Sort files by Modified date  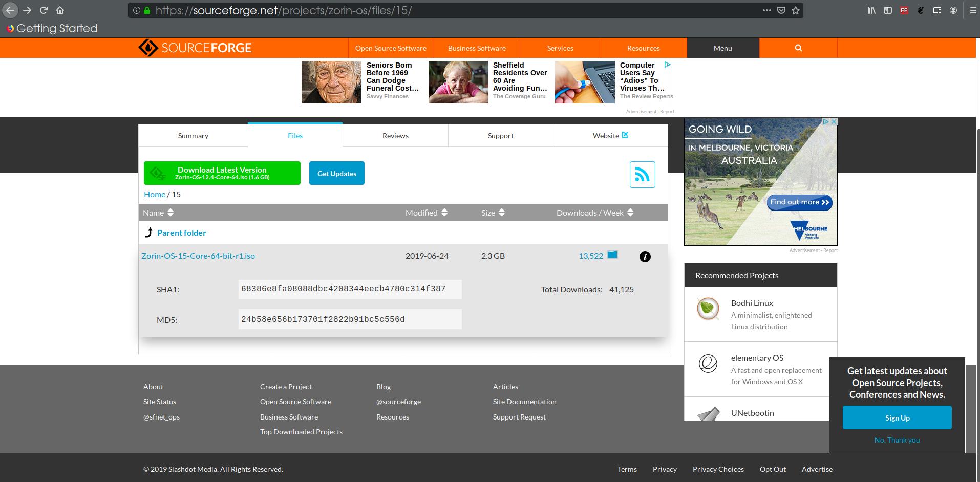(x=427, y=213)
